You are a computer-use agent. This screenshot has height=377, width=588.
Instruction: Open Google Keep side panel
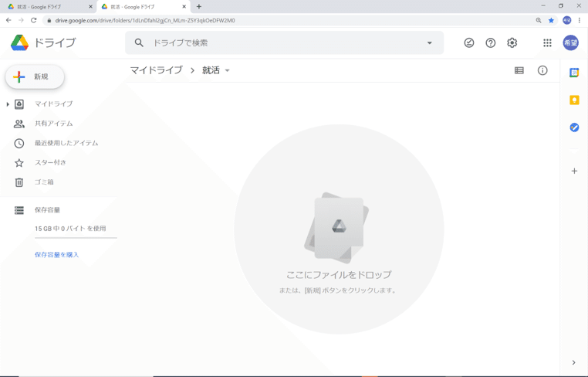574,100
